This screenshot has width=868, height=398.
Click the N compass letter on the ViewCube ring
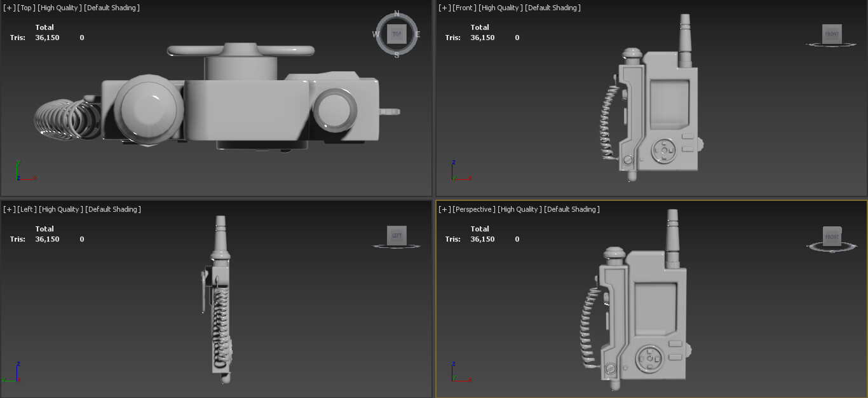pos(397,13)
